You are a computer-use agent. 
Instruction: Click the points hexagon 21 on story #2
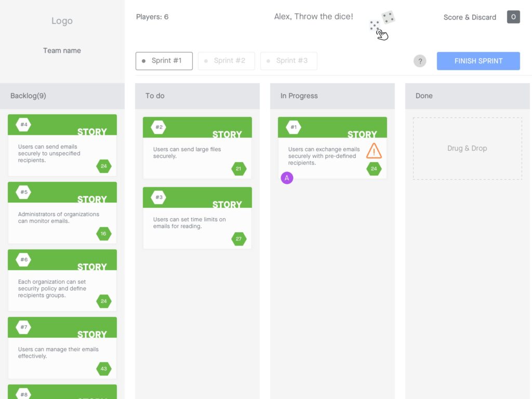(x=239, y=168)
